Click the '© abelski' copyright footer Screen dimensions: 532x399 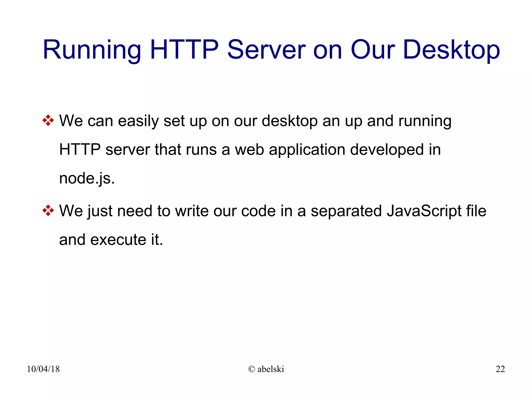[x=266, y=369]
